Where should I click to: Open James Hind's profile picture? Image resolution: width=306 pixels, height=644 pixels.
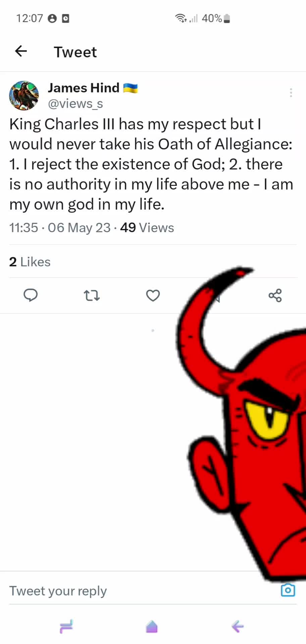pyautogui.click(x=24, y=96)
